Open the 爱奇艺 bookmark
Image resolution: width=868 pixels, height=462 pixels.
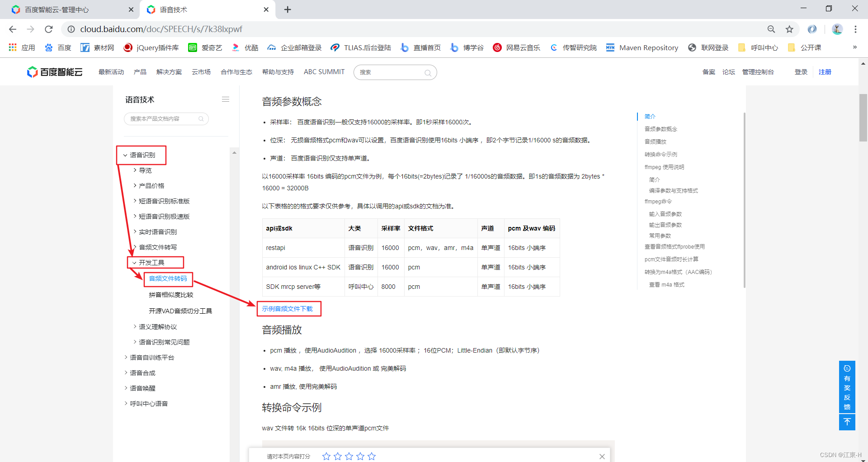pos(205,47)
